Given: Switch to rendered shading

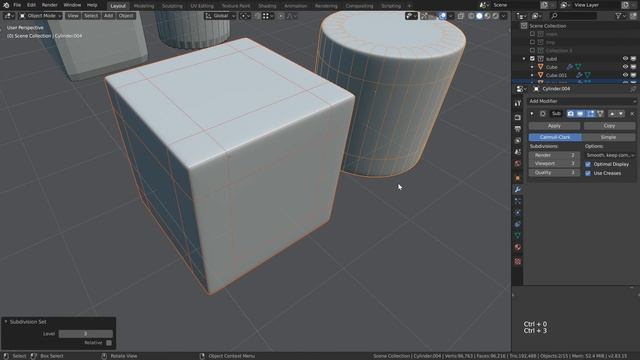Looking at the screenshot, I should (495, 16).
